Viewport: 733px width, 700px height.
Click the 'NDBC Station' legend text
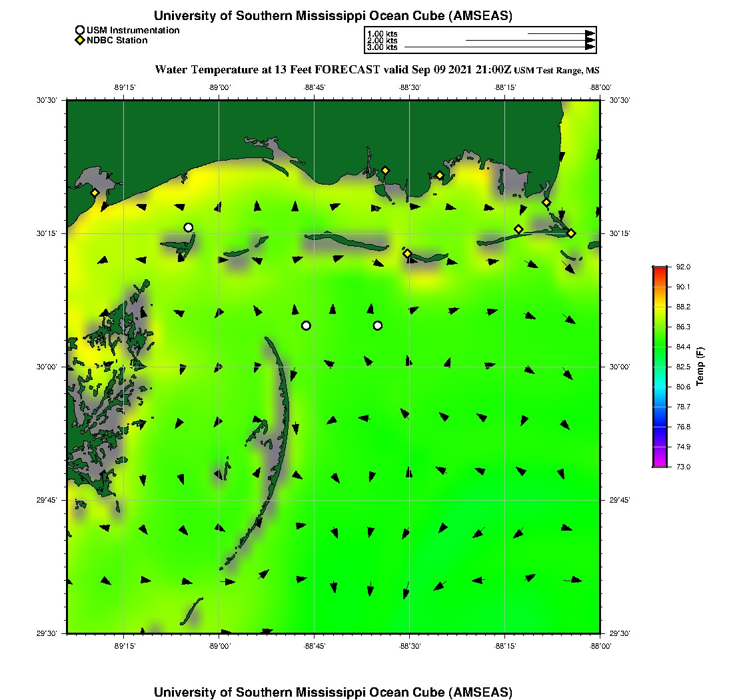point(117,41)
